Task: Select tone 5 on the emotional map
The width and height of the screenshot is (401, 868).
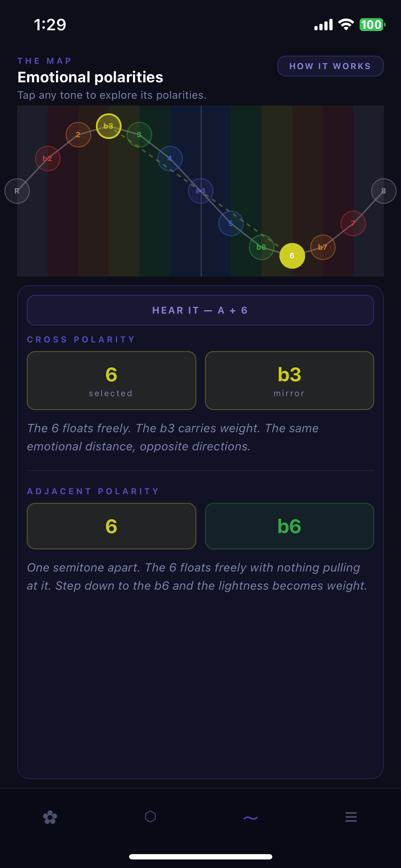Action: coord(231,223)
